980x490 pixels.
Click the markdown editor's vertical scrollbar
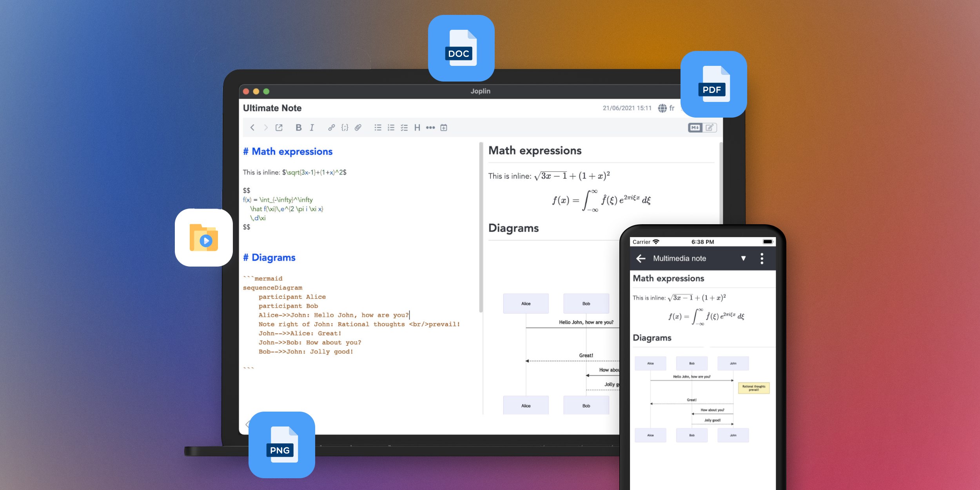click(481, 227)
